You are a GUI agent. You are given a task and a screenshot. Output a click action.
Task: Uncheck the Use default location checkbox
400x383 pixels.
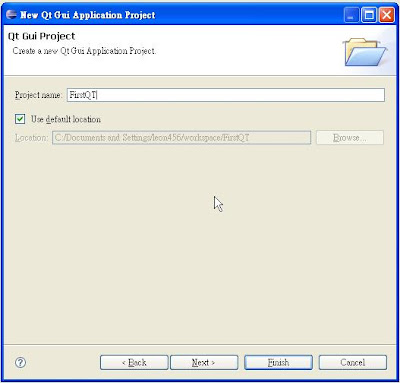click(x=20, y=119)
